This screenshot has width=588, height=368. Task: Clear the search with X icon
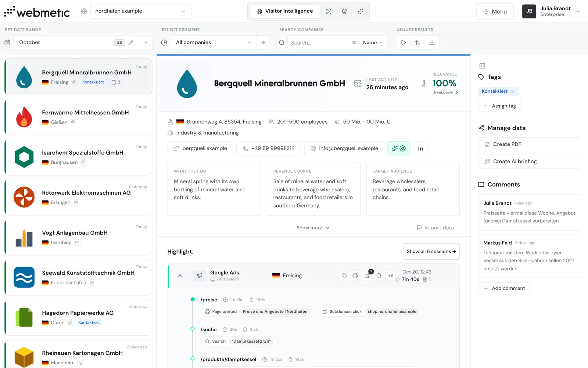tap(354, 43)
